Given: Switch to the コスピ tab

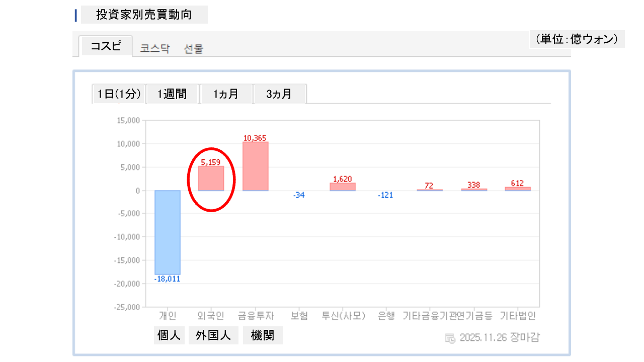Looking at the screenshot, I should click(x=106, y=46).
